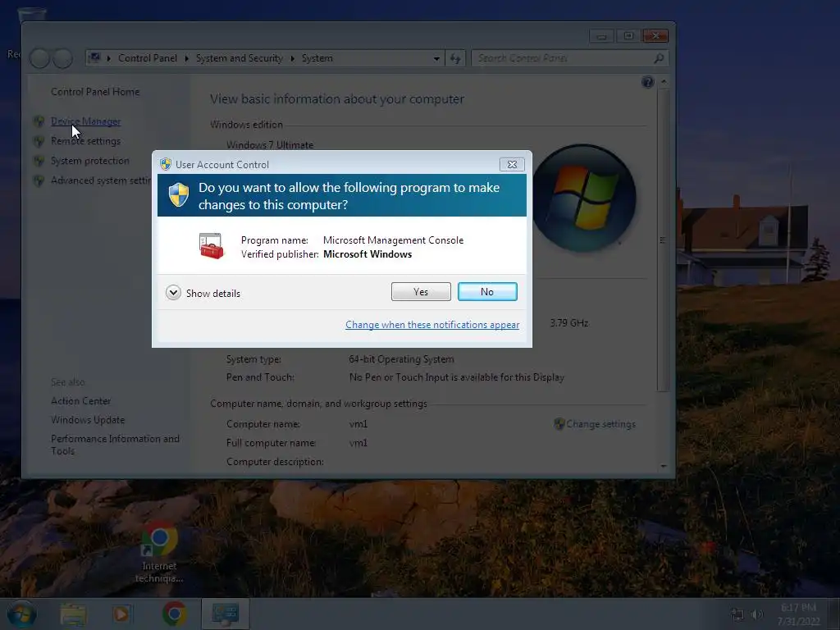Viewport: 840px width, 630px height.
Task: Click the Windows logo in System window
Action: tap(584, 198)
